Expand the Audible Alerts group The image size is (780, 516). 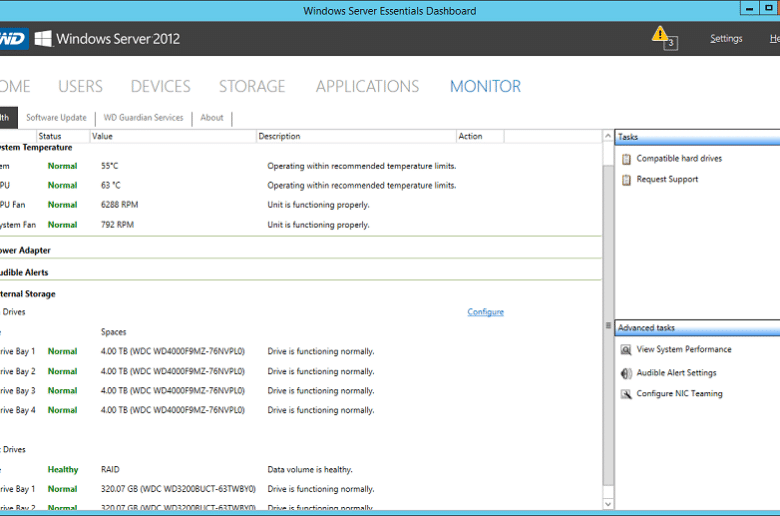[24, 273]
